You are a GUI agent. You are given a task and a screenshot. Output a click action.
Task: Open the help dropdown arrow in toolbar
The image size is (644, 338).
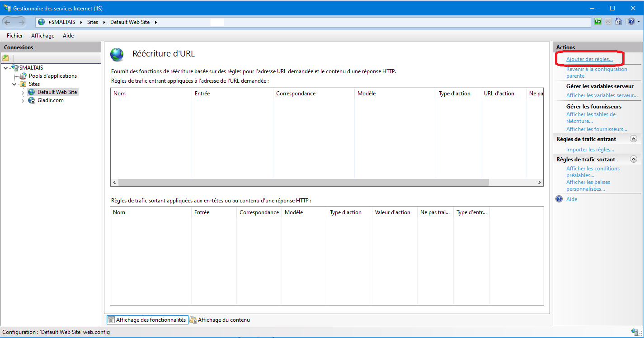coord(639,22)
